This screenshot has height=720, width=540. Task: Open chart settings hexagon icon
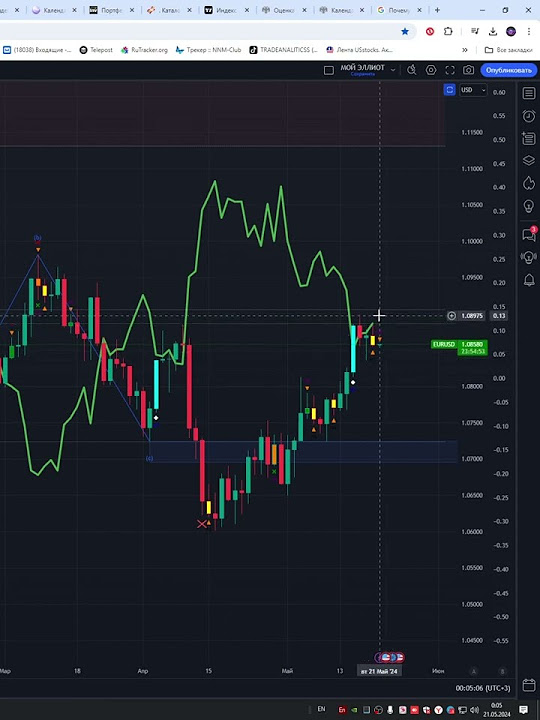point(431,70)
